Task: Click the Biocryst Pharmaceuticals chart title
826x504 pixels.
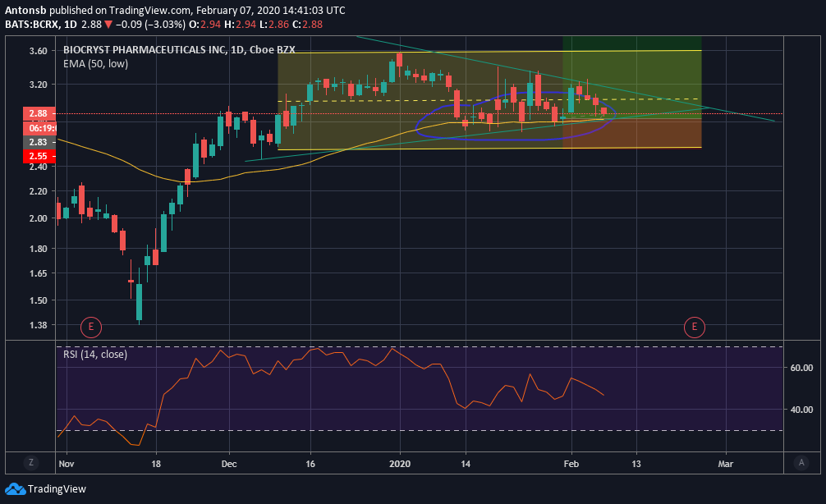Action: click(179, 49)
